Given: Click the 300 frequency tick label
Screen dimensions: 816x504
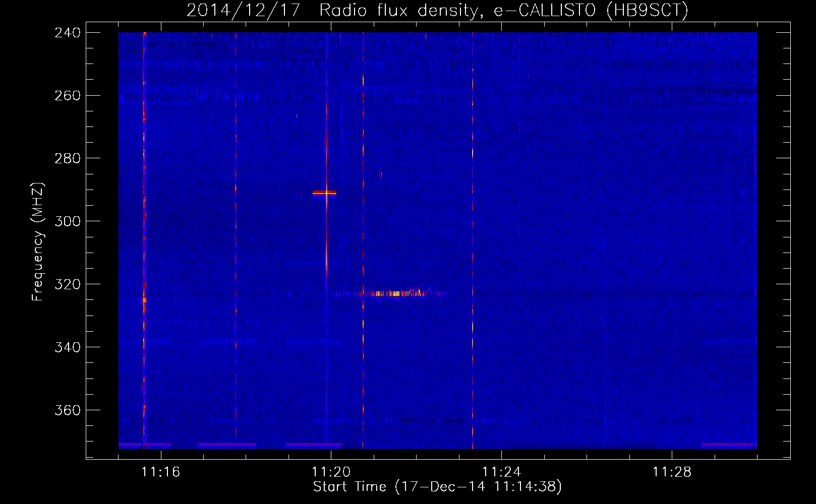Looking at the screenshot, I should coord(68,222).
